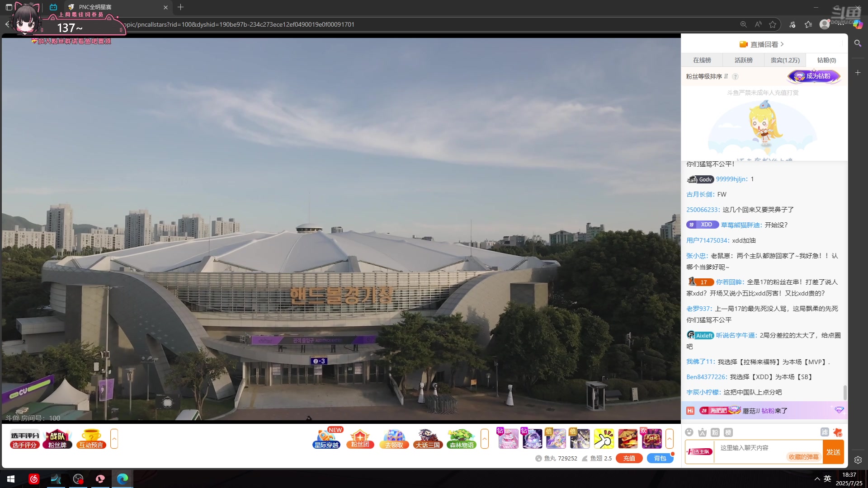Screen dimensions: 868x488
Task: Click the 成为钻粉 button
Action: click(814, 76)
